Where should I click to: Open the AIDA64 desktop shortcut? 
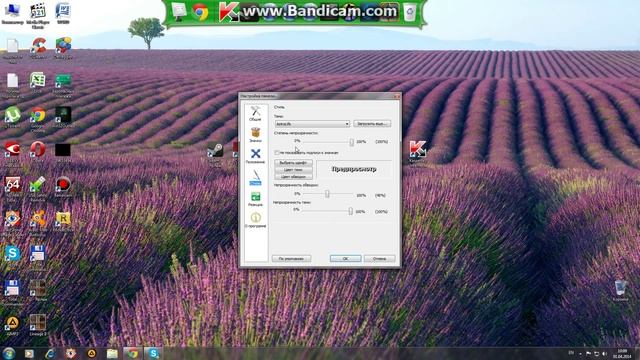(13, 189)
